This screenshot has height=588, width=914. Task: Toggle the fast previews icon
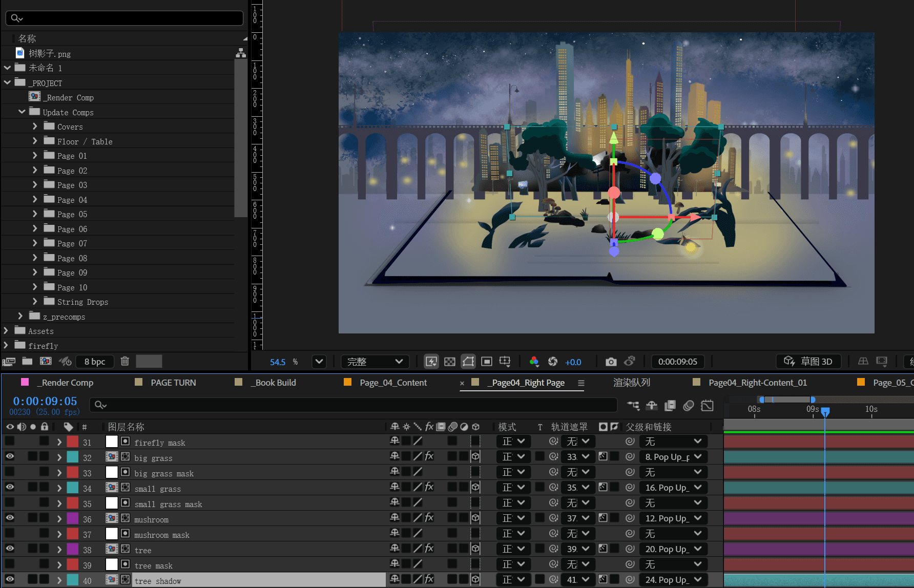point(431,362)
